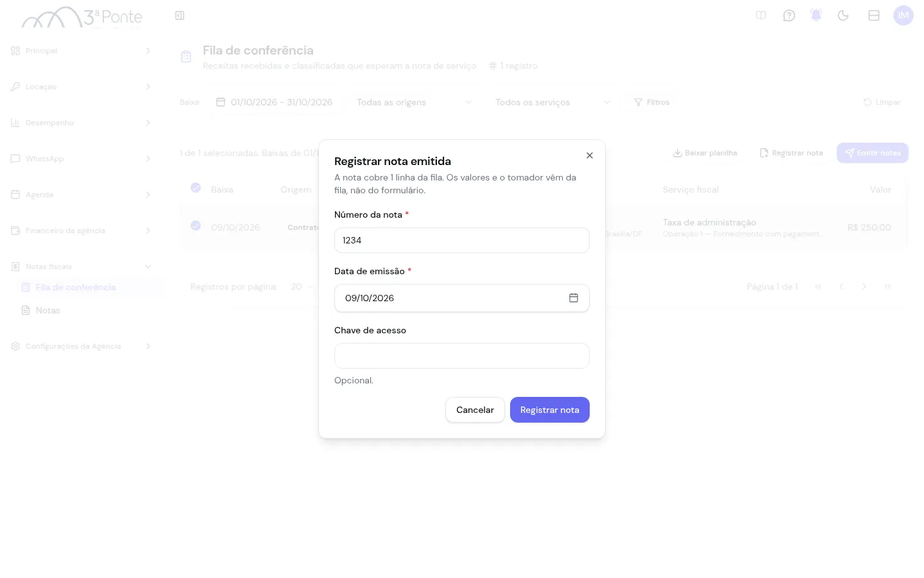Jump to the first page arrow
The image size is (924, 578).
point(818,286)
